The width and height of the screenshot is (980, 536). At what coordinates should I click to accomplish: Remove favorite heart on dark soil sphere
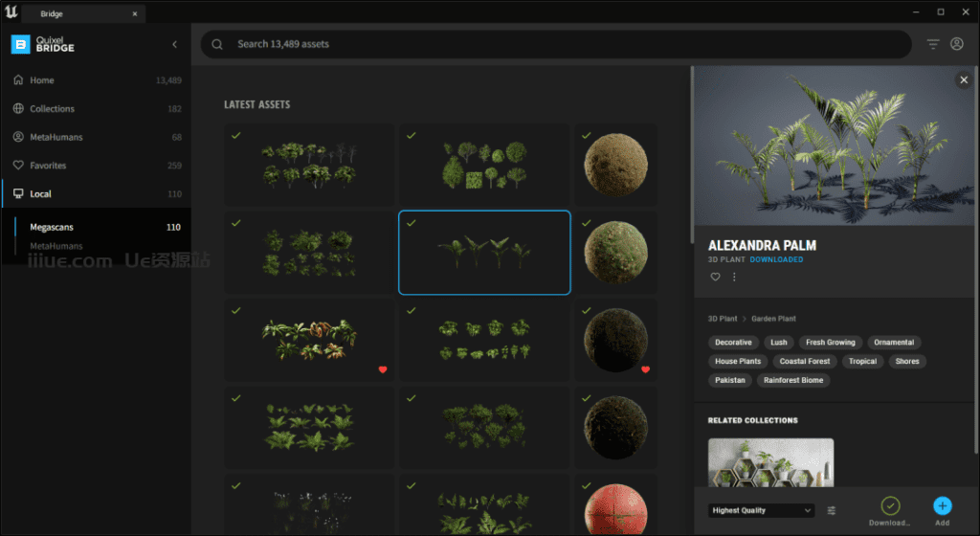645,369
